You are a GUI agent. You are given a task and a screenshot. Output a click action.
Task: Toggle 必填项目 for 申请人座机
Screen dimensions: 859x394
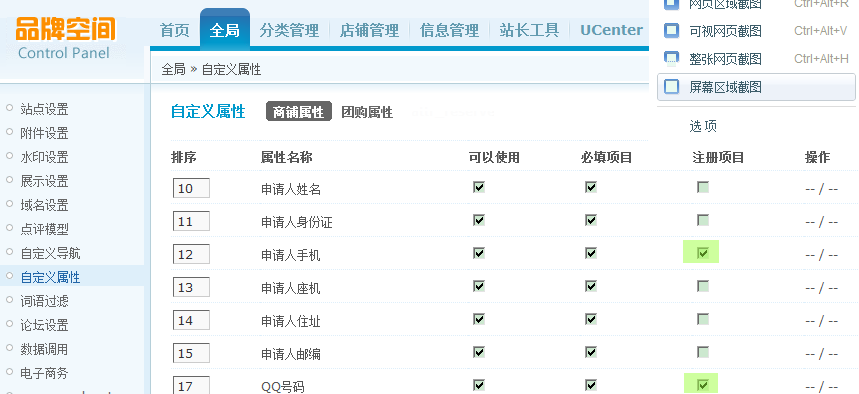click(591, 286)
